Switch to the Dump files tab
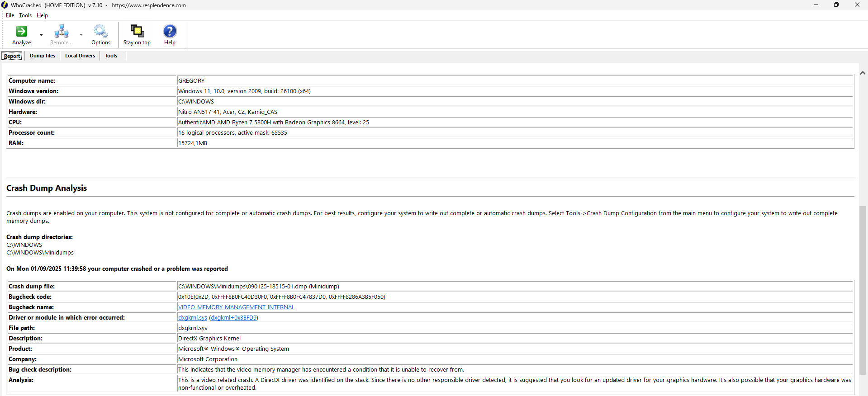Screen dimensions: 868x396 [x=43, y=56]
